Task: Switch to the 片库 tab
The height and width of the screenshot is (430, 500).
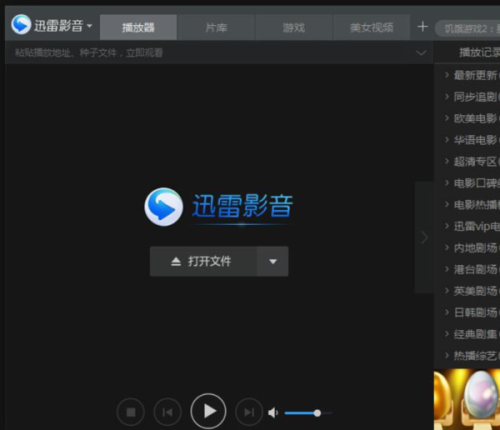Action: (x=216, y=27)
